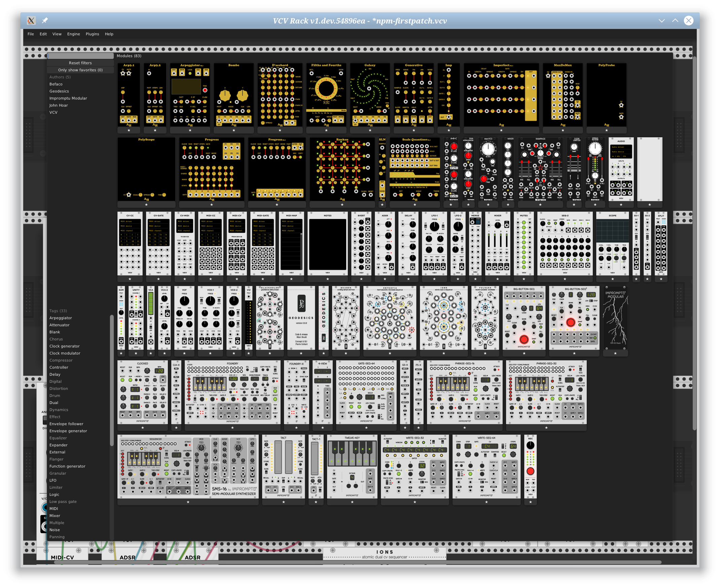Star the PolyProbe module as favorite
Image resolution: width=720 pixels, height=588 pixels.
607,131
